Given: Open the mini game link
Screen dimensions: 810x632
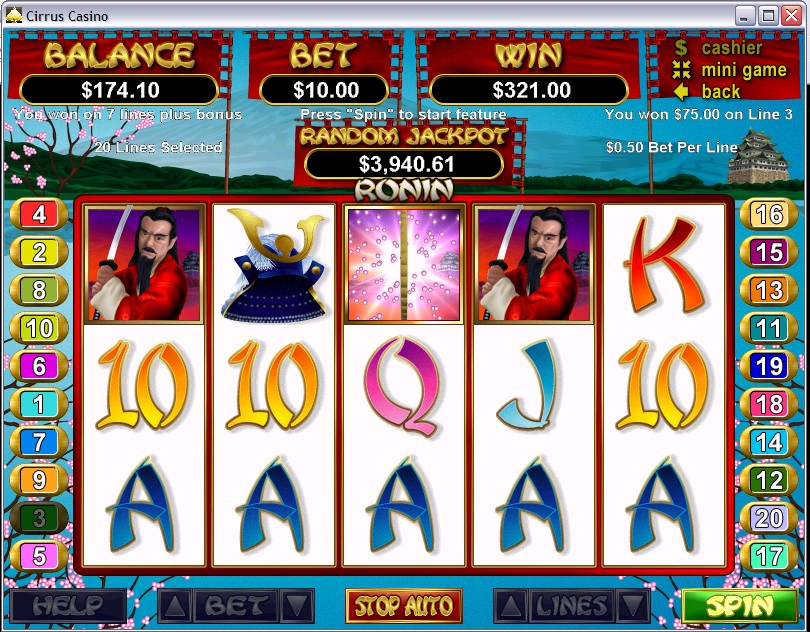Looking at the screenshot, I should point(729,70).
